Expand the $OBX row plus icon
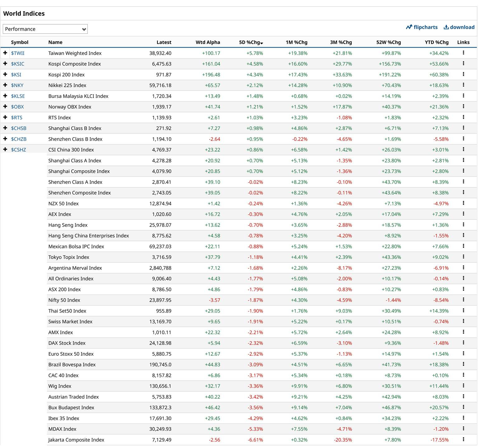 (x=5, y=106)
